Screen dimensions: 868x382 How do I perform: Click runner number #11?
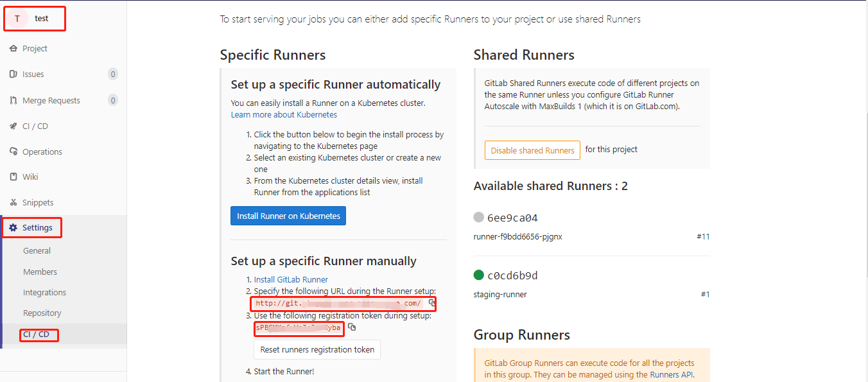click(703, 237)
